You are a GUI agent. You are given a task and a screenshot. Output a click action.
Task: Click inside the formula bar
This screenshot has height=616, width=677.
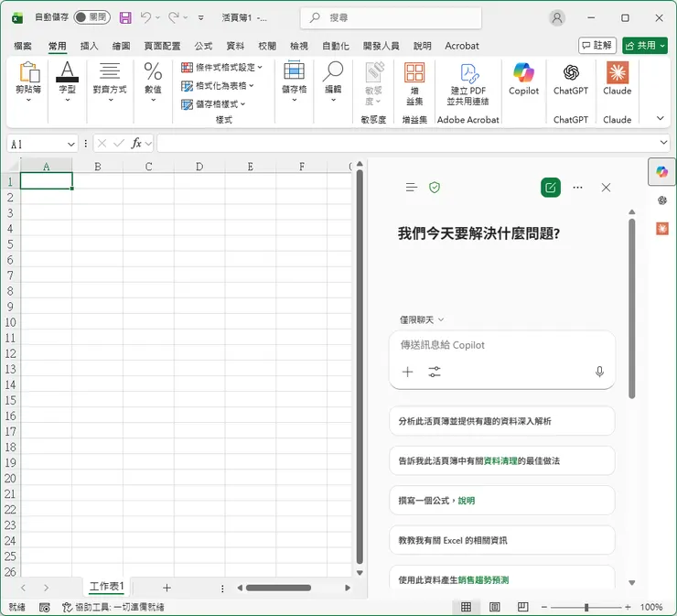tap(408, 144)
